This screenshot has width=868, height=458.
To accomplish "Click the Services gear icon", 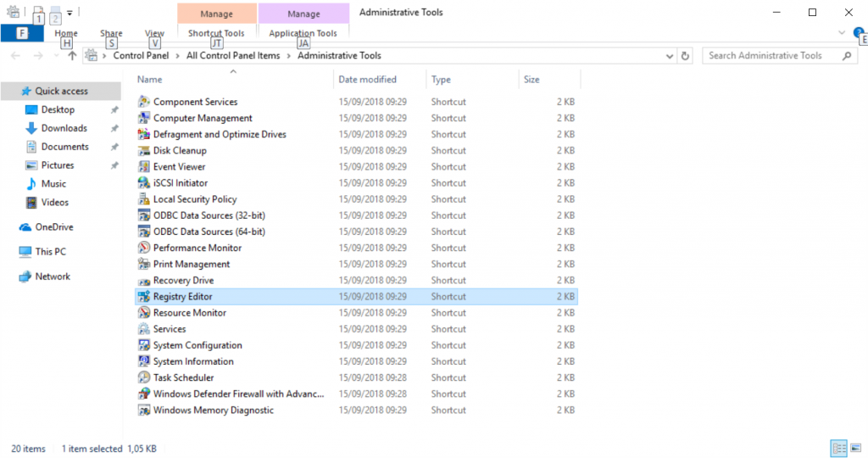I will click(x=144, y=328).
